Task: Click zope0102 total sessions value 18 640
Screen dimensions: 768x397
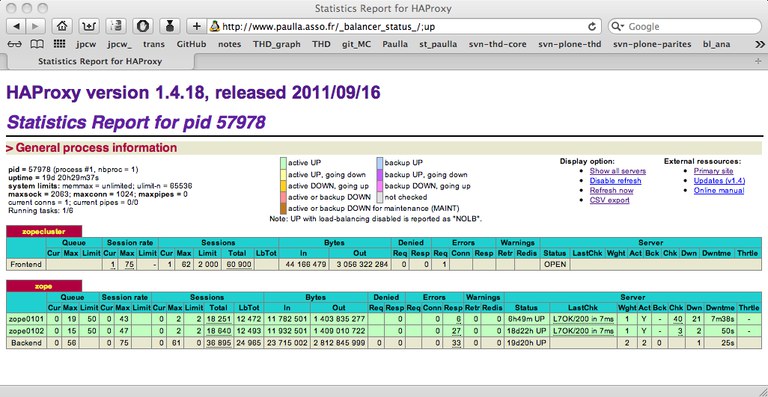Action: [x=218, y=331]
